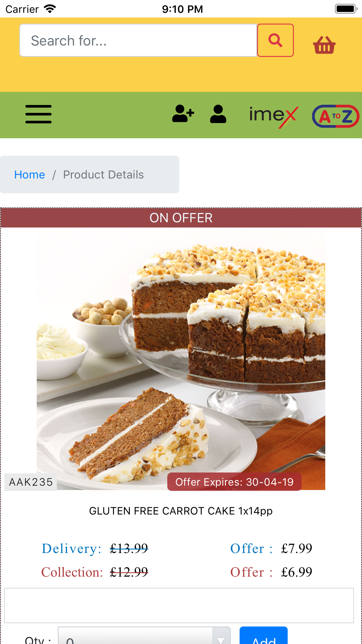Tap the magnifier search button
The image size is (362, 644).
click(275, 40)
